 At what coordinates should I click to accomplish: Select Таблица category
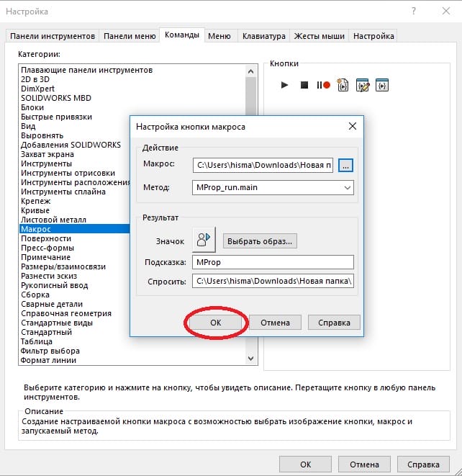click(x=37, y=342)
